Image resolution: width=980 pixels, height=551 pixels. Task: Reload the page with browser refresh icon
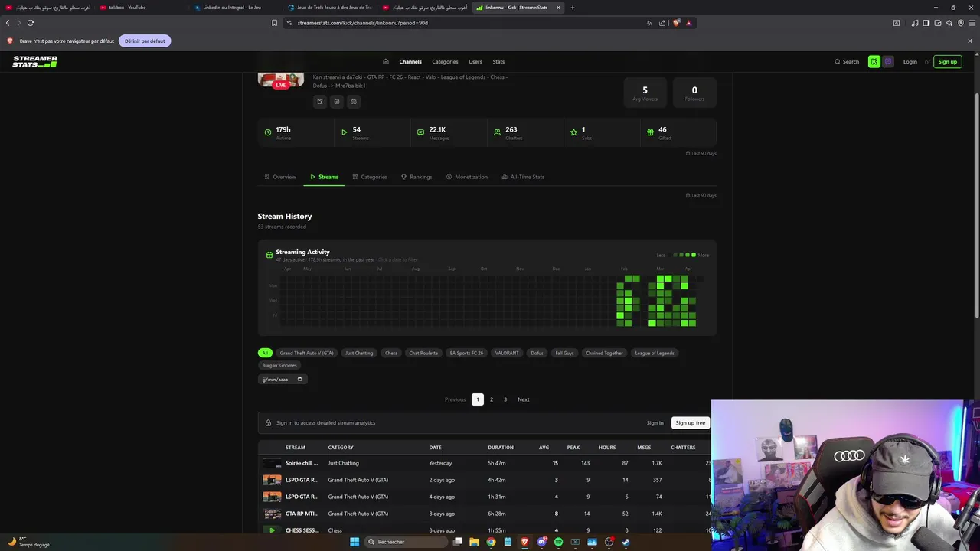31,23
